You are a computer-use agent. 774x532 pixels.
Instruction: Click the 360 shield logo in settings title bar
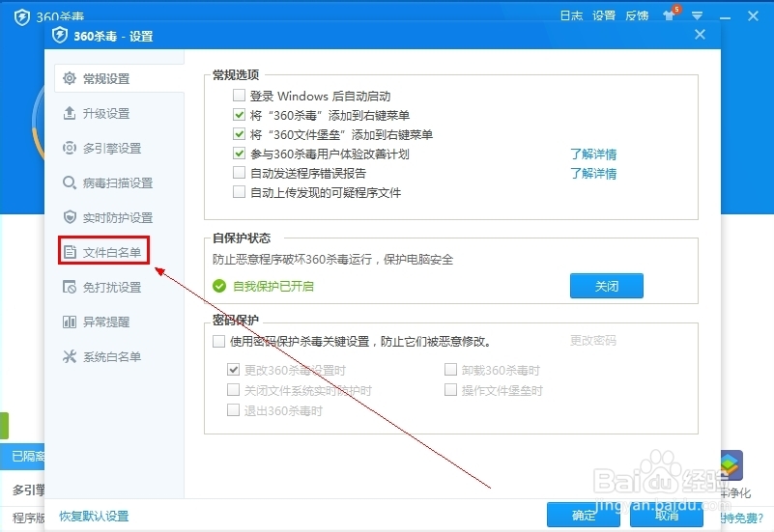(60, 36)
